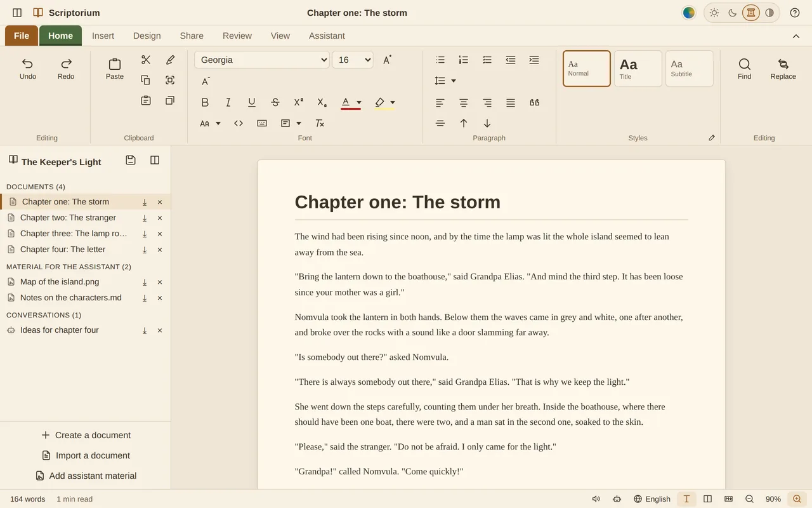Justify the paragraph text
The image size is (812, 508).
click(x=511, y=102)
